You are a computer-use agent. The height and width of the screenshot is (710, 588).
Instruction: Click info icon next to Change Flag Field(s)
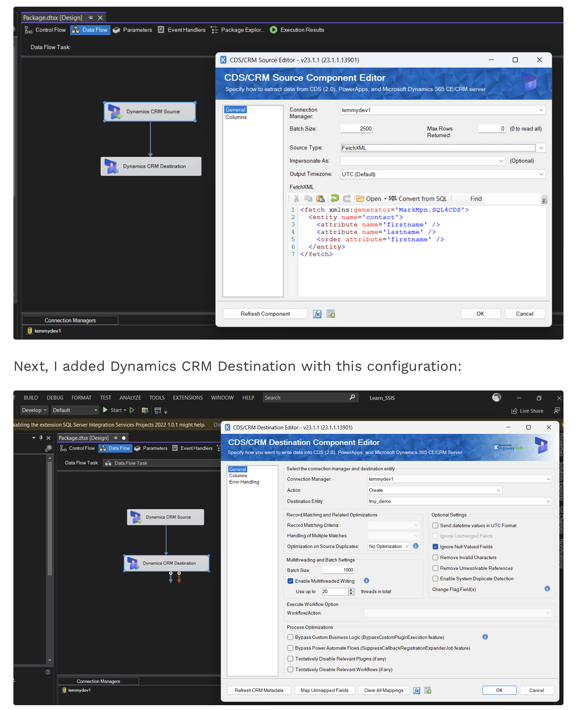coord(547,589)
